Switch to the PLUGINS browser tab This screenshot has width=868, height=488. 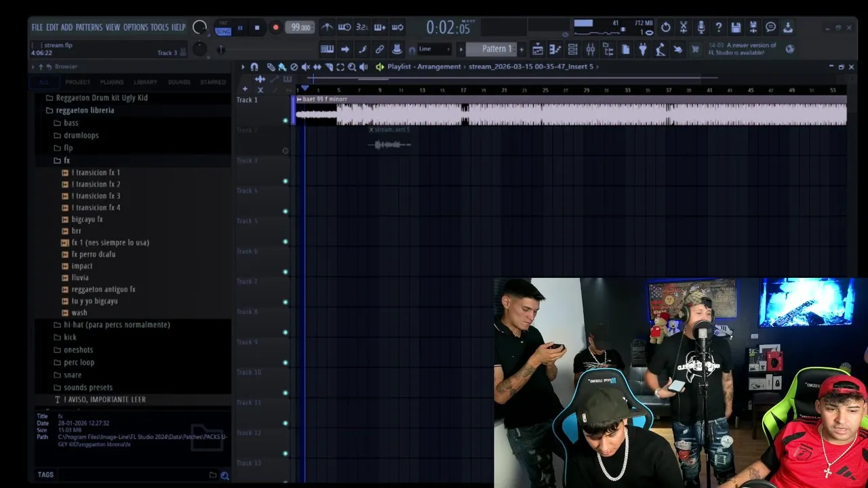point(112,82)
